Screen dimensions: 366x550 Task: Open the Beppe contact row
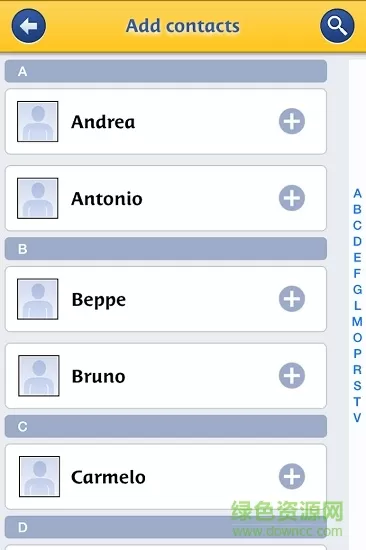coord(166,299)
